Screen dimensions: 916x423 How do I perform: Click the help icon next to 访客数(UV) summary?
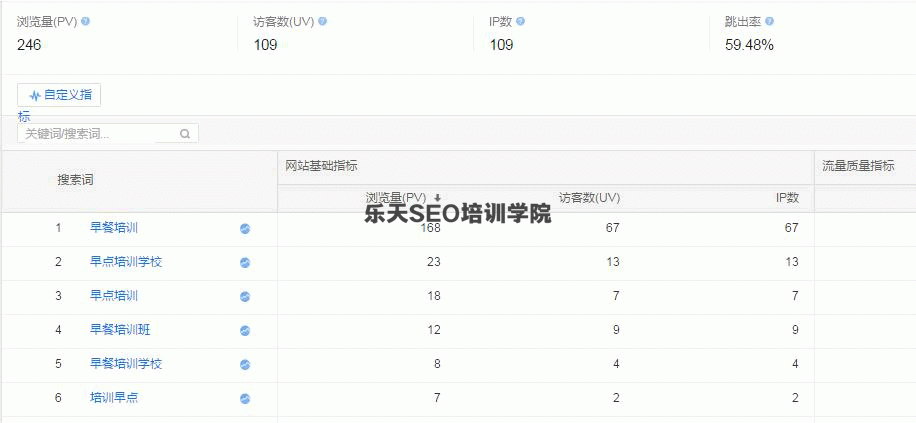pos(322,22)
